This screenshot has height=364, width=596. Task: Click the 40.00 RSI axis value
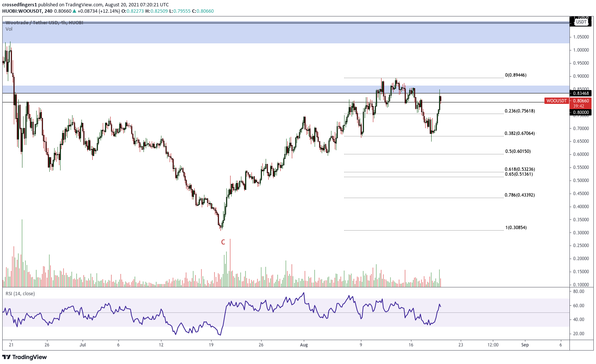[579, 320]
